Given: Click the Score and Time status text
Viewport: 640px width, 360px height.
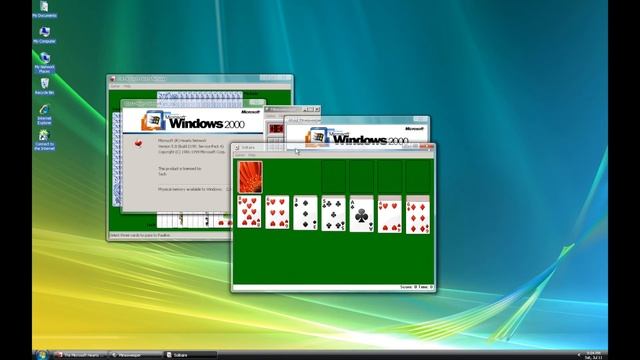Looking at the screenshot, I should (416, 287).
